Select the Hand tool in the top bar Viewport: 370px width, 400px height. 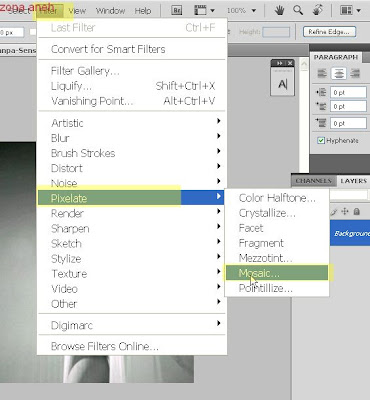coord(279,10)
